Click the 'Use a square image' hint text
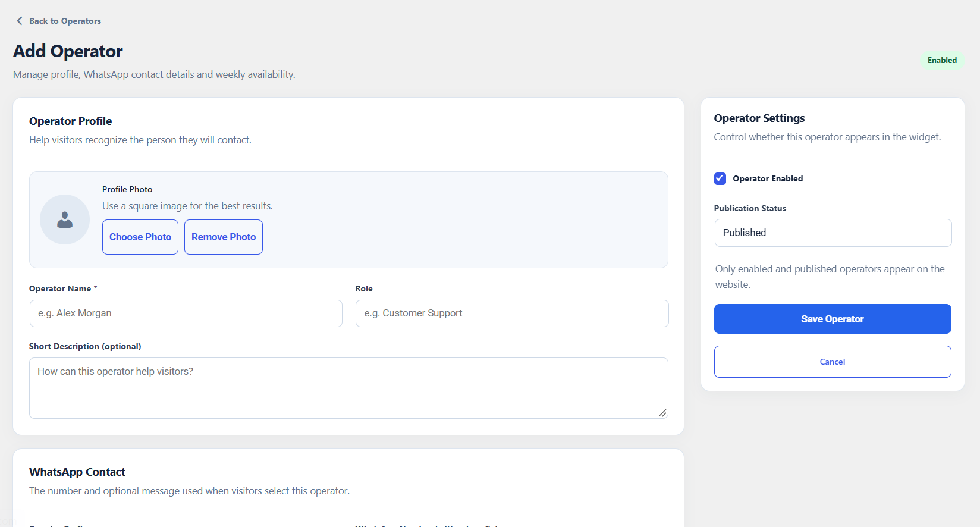980x527 pixels. pyautogui.click(x=187, y=206)
